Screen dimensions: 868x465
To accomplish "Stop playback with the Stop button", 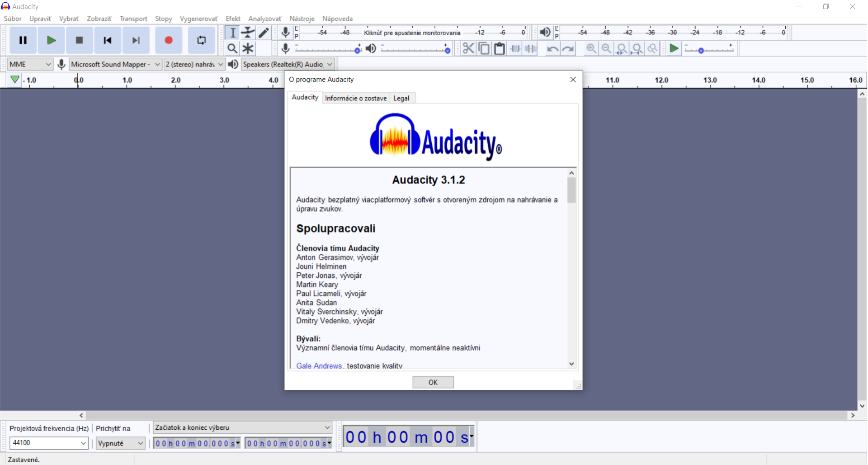I will pos(79,40).
